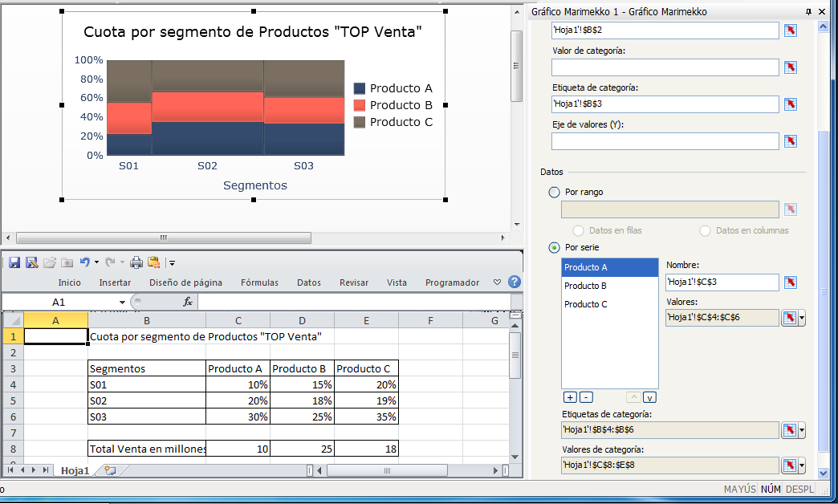This screenshot has width=838, height=504.
Task: Click the insert function fx icon
Action: [x=188, y=302]
